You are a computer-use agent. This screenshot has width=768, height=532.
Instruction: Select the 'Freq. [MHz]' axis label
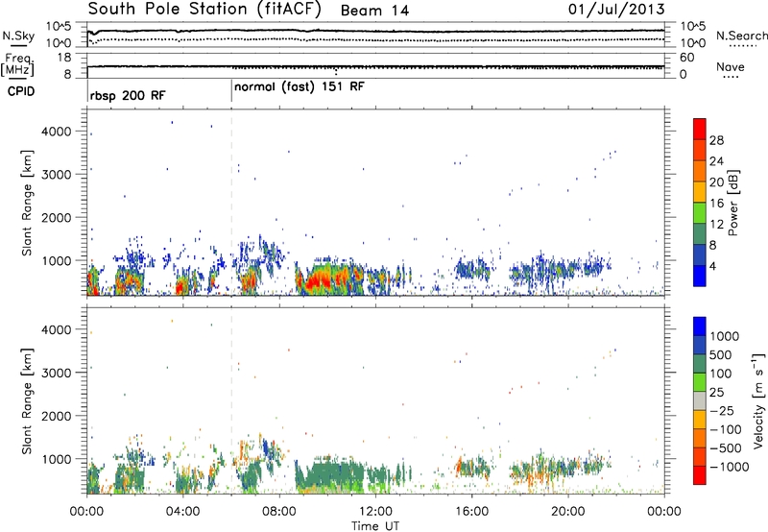coord(18,65)
